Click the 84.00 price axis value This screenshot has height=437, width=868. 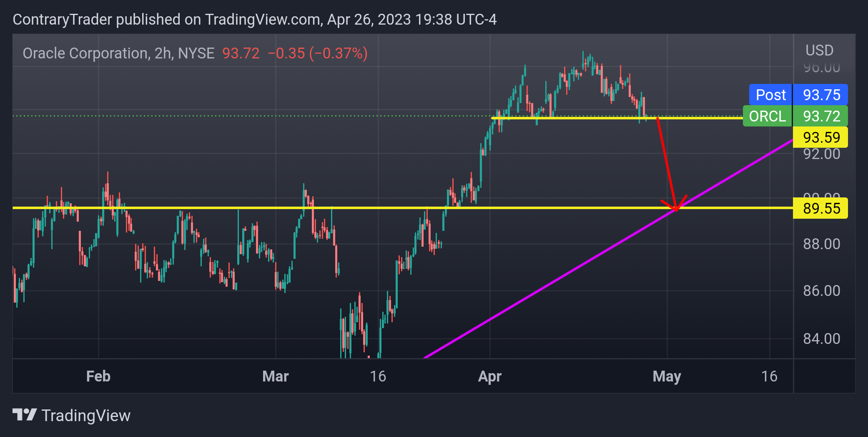(x=822, y=338)
